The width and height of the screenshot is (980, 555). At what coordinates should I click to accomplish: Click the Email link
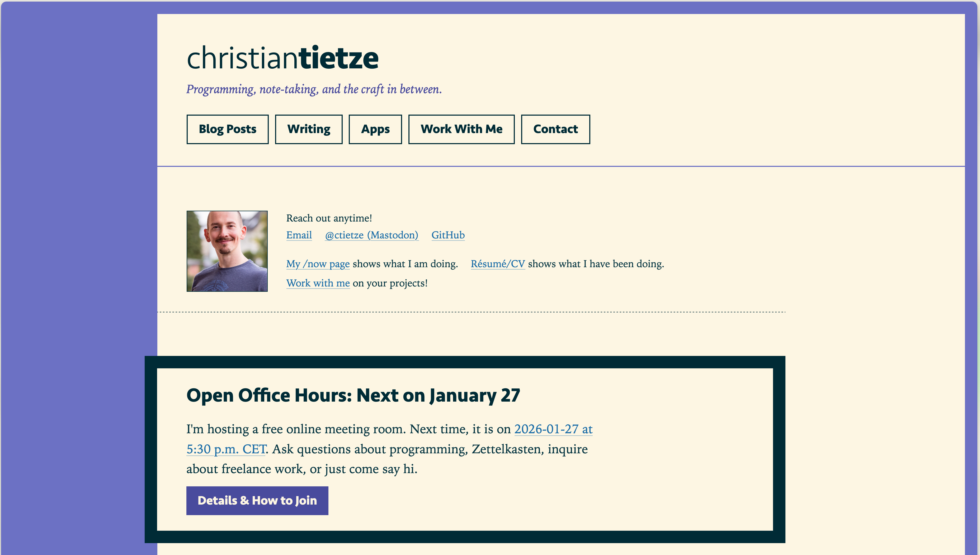click(299, 235)
